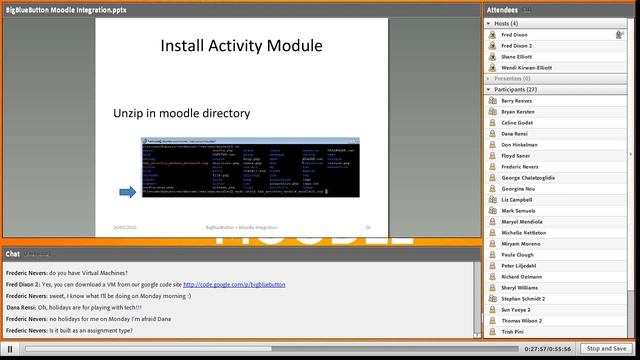The width and height of the screenshot is (640, 360).
Task: Click Frederic Nevers' participant icon in attendees
Action: 493,167
